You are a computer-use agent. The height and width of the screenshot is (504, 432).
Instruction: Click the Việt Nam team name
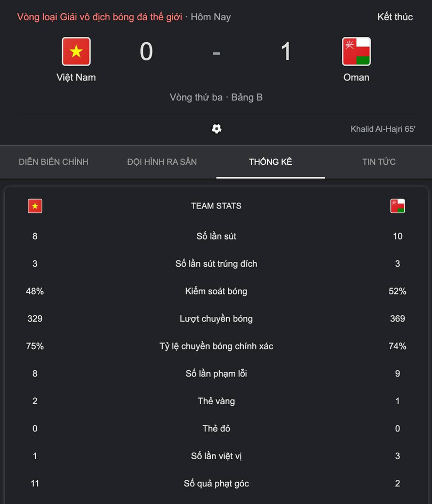pos(76,77)
